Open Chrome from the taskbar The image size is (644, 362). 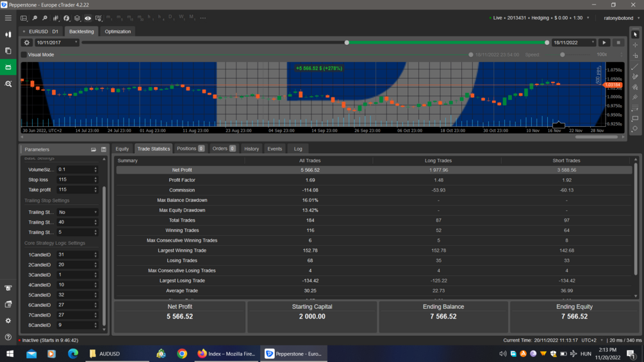(x=182, y=354)
